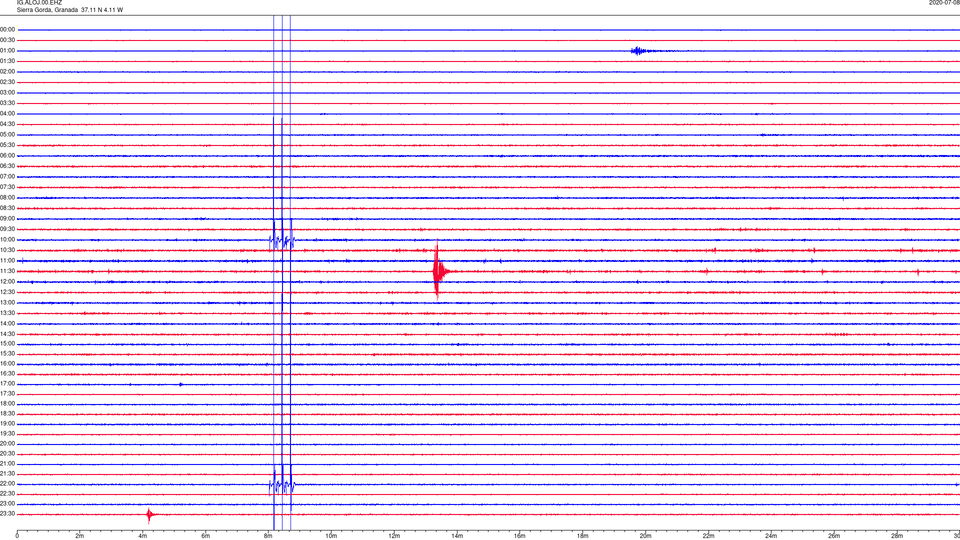Click the large red seismic event on the 11:30 trace
This screenshot has height=540, width=960.
439,271
